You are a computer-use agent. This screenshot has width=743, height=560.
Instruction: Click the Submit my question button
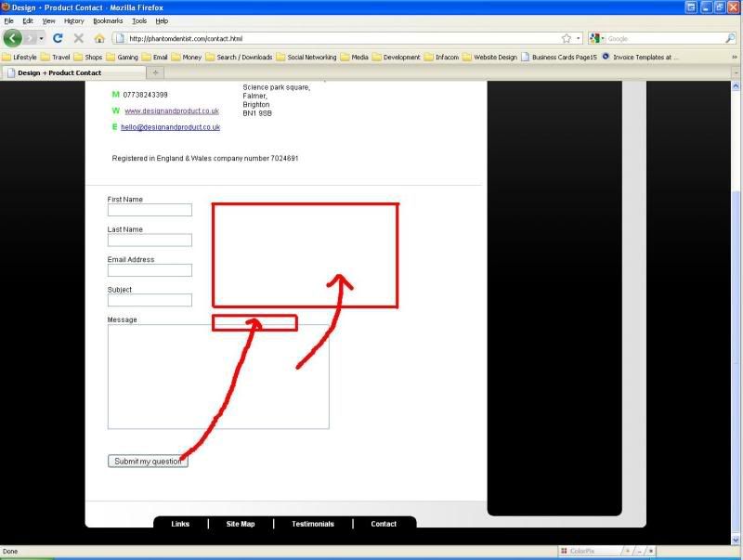[148, 461]
